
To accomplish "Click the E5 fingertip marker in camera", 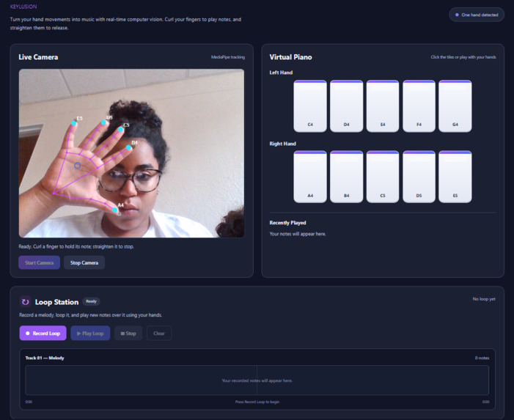I will (74, 124).
